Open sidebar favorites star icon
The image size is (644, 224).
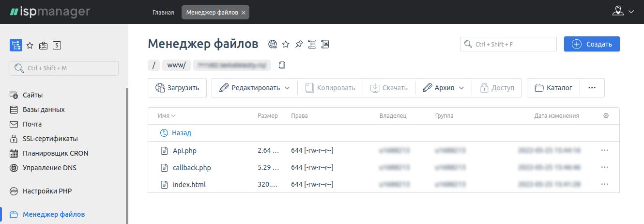[x=30, y=46]
